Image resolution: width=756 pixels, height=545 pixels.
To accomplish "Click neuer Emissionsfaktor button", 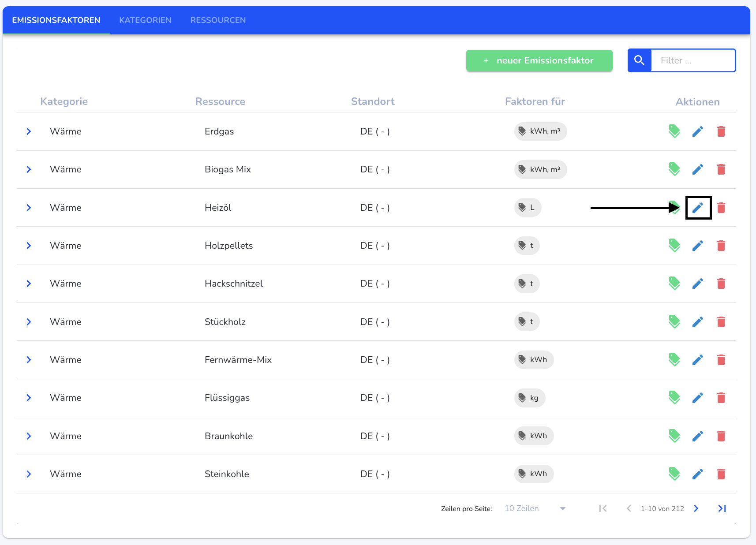I will click(x=539, y=60).
